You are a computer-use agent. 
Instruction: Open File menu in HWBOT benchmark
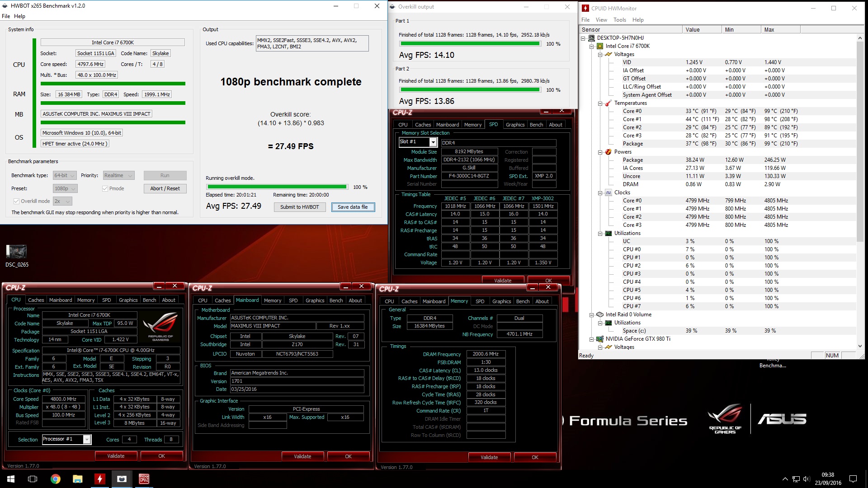tap(6, 16)
